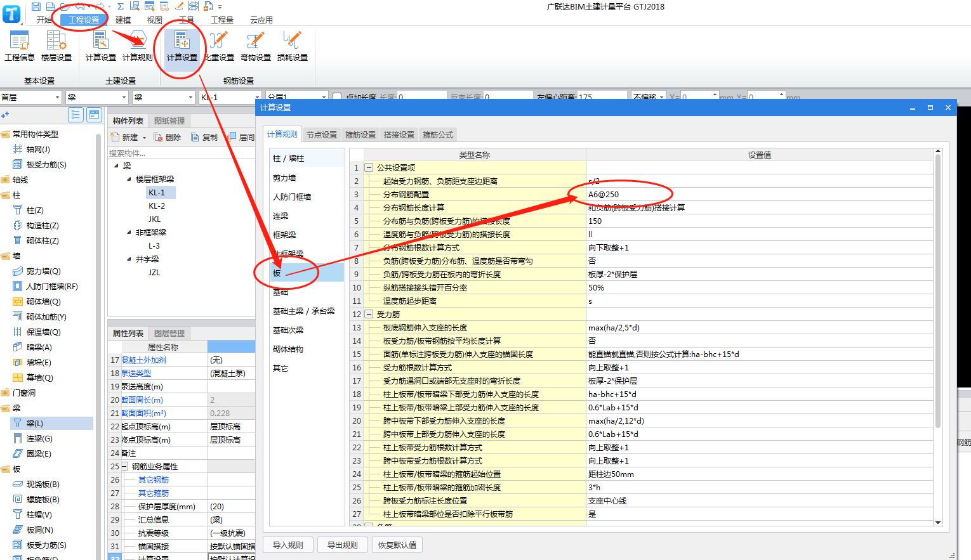
Task: Collapse 钢筋业务属性 row expander
Action: tap(124, 466)
